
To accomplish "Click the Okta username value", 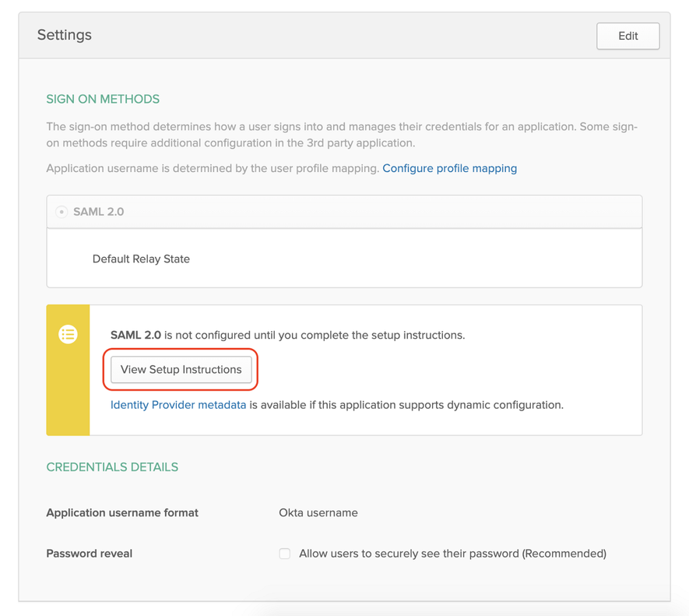I will tap(318, 512).
